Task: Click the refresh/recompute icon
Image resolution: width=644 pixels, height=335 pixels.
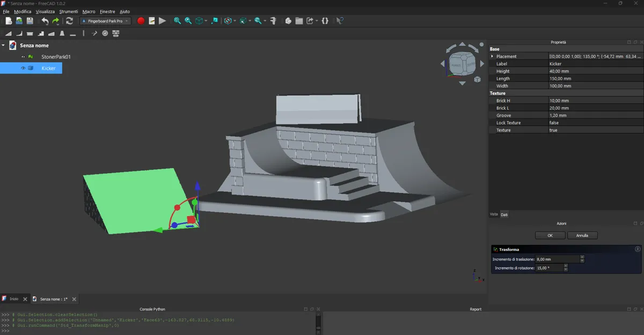Action: pos(69,20)
